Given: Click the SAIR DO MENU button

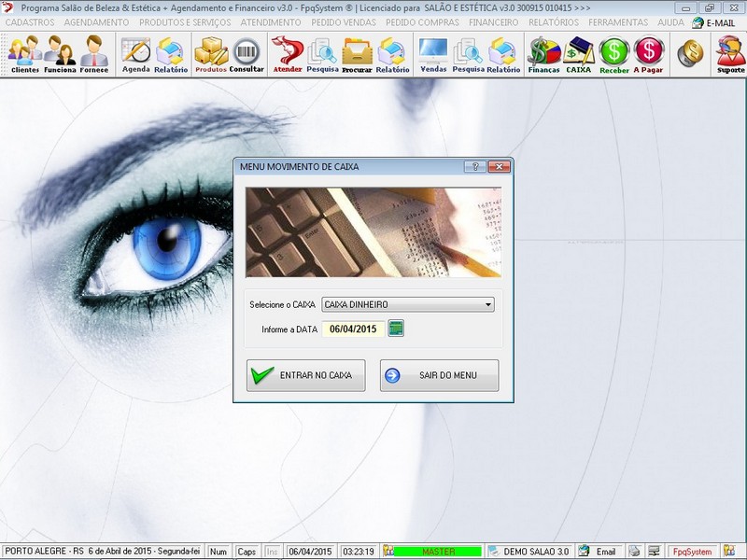Looking at the screenshot, I should coord(439,375).
